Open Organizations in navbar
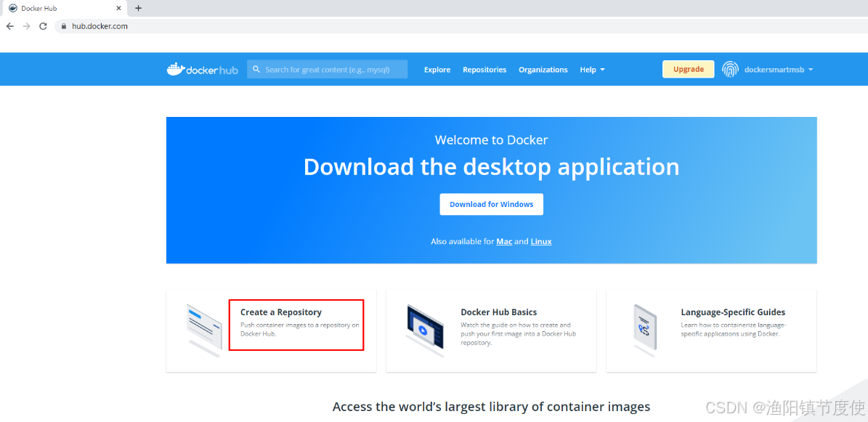Screen dimensions: 868x422 coord(543,70)
